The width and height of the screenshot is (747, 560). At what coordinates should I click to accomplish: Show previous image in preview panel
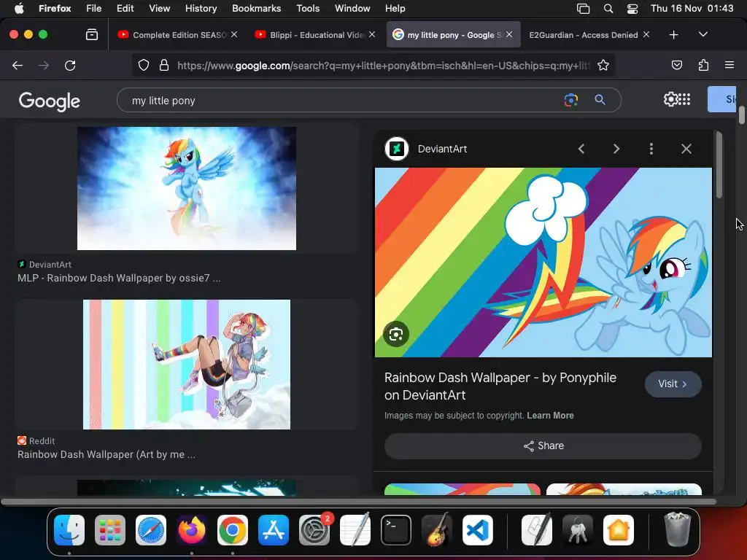tap(581, 149)
